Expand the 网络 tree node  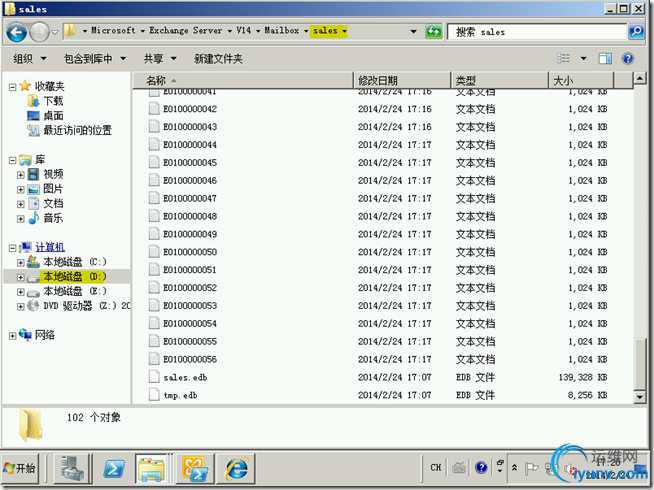coord(13,336)
